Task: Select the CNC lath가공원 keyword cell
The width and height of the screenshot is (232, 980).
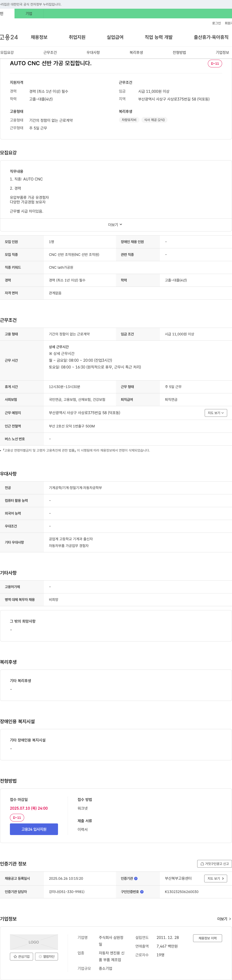Action: click(61, 268)
